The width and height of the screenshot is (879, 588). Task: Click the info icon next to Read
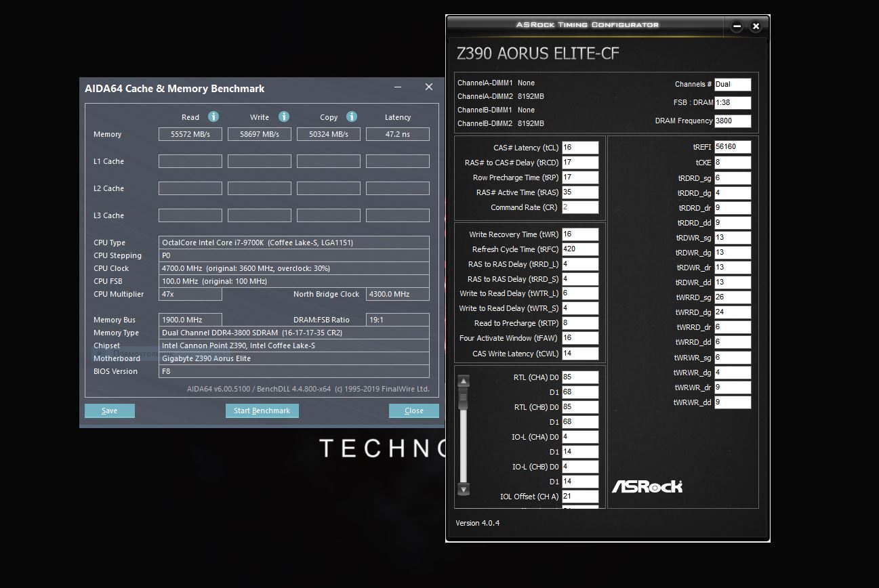point(213,117)
